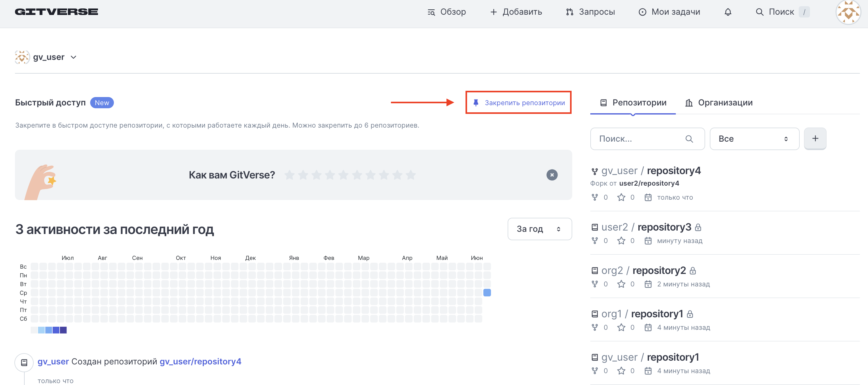Image resolution: width=868 pixels, height=385 pixels.
Task: Click star icon under gv_user repository1
Action: pos(621,371)
